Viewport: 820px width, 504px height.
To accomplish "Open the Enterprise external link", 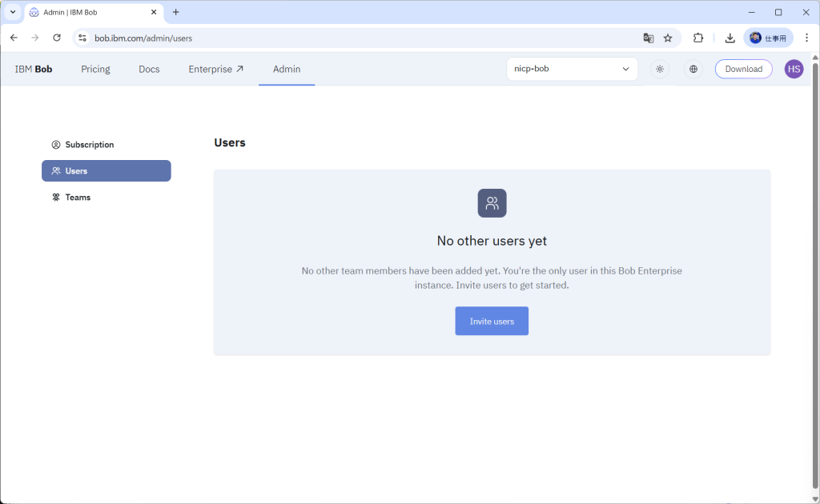I will pos(216,69).
